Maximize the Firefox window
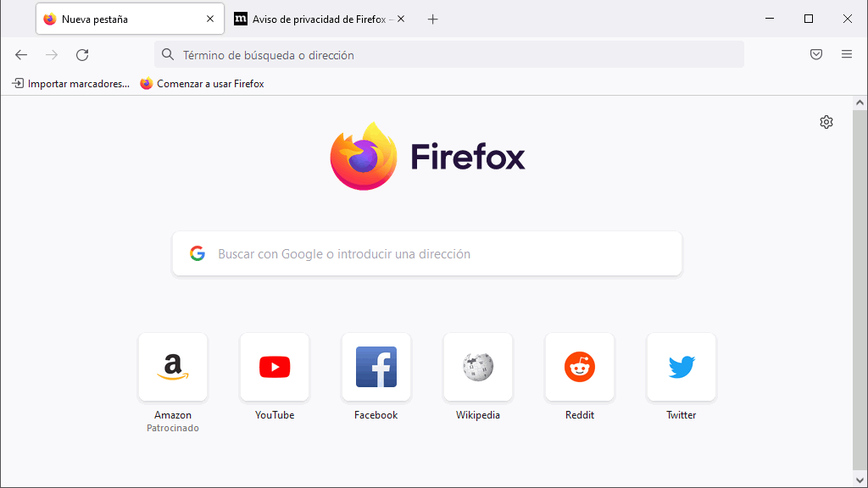The image size is (868, 488). click(808, 19)
